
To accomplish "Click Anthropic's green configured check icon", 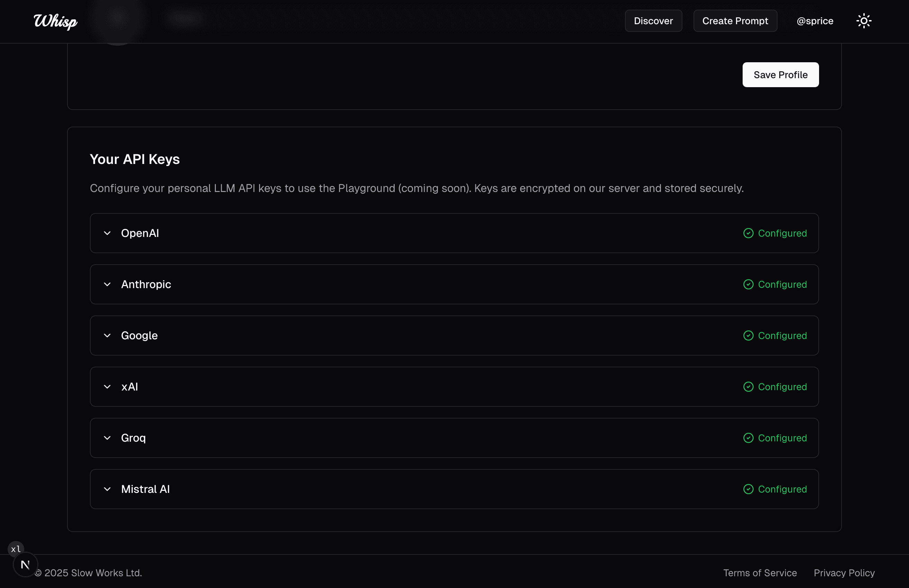I will [x=748, y=284].
